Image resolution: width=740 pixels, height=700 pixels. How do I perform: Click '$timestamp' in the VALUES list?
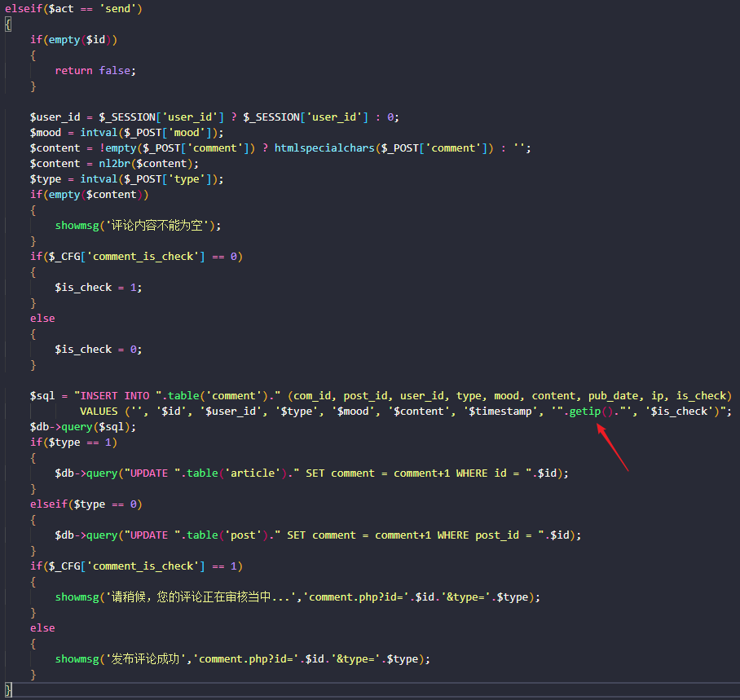[500, 412]
